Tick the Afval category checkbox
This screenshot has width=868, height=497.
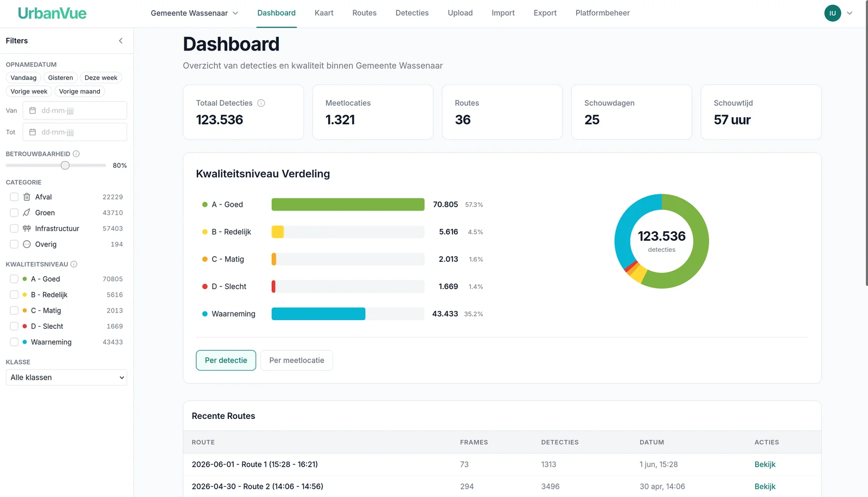click(x=14, y=197)
